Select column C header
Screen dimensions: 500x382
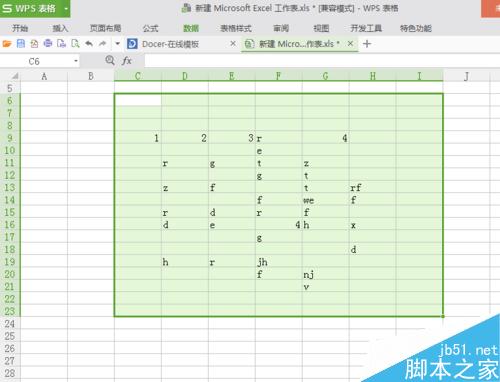(138, 76)
